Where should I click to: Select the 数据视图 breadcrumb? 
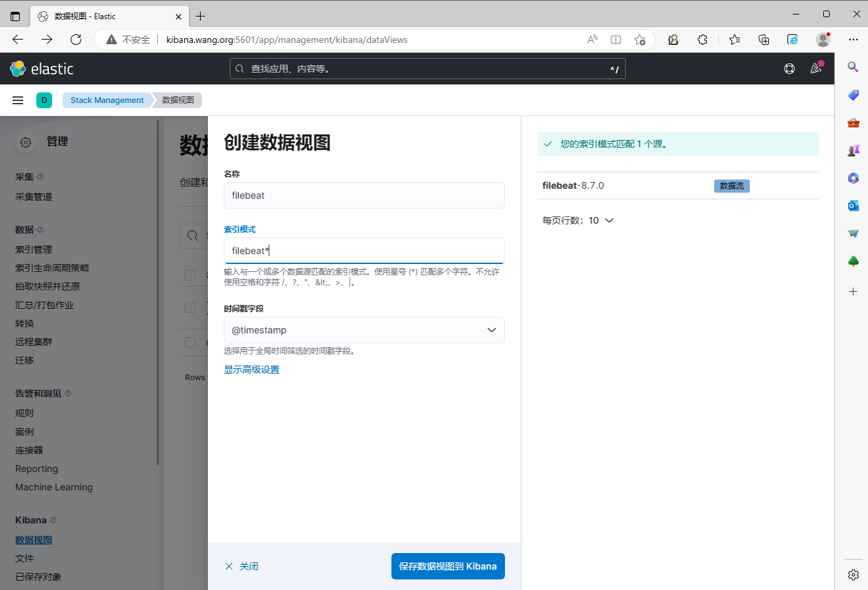(178, 100)
